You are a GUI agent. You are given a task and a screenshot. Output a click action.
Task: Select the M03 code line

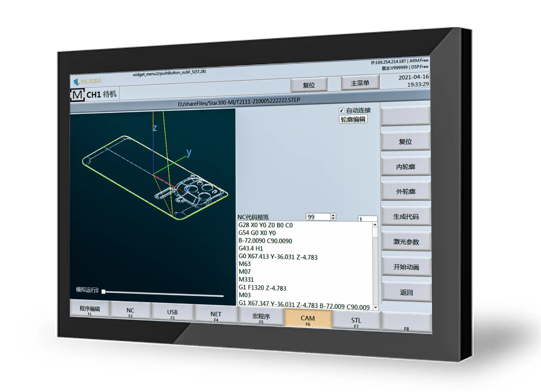[244, 295]
